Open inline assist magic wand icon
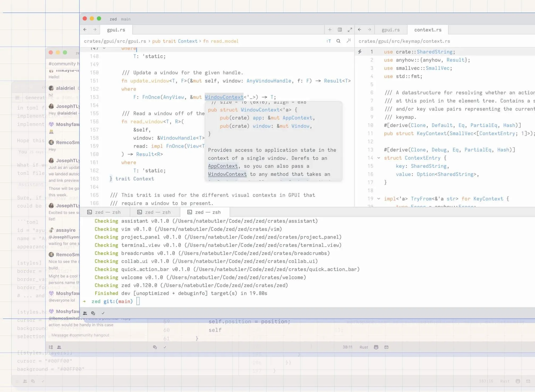The width and height of the screenshot is (535, 392). click(x=349, y=41)
